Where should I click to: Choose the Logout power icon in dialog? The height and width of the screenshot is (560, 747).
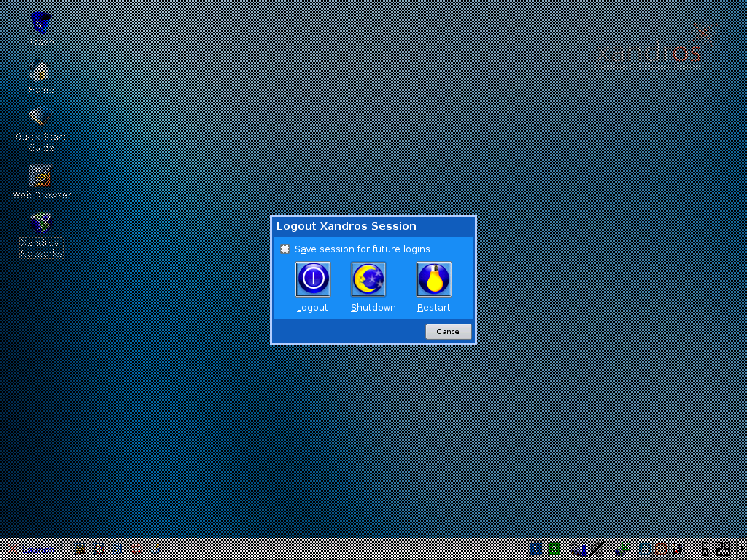[312, 279]
